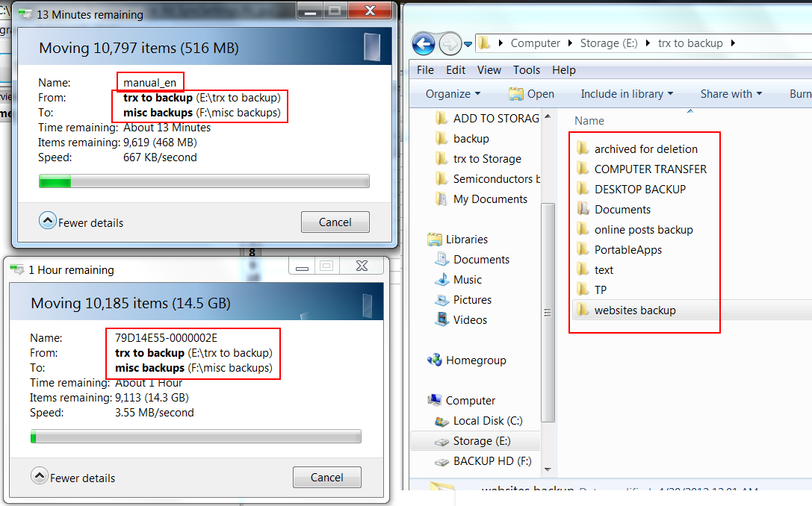Select Computer in the address breadcrumb
Image resolution: width=812 pixels, height=506 pixels.
(536, 43)
